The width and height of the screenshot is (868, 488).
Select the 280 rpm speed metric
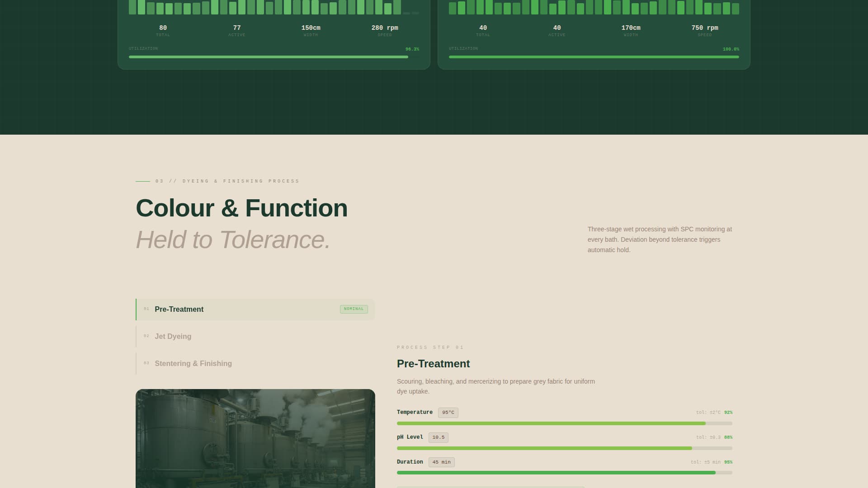tap(385, 28)
